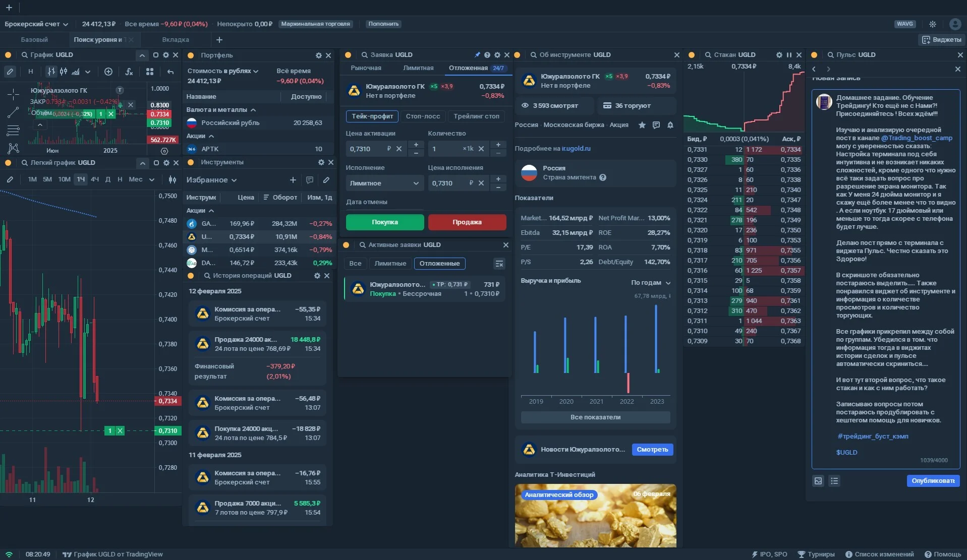Attach an image to the Пульс post
This screenshot has height=560, width=967.
coord(818,481)
